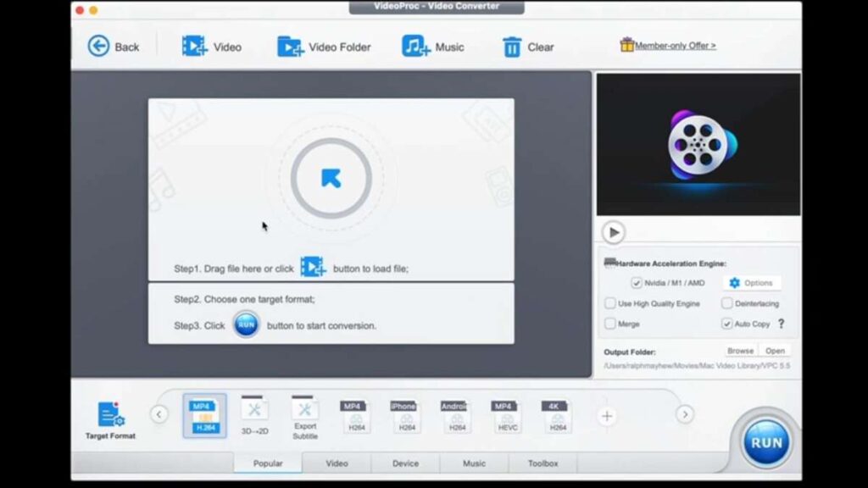This screenshot has height=488, width=868.
Task: Select the Android H264 preset
Action: [457, 416]
